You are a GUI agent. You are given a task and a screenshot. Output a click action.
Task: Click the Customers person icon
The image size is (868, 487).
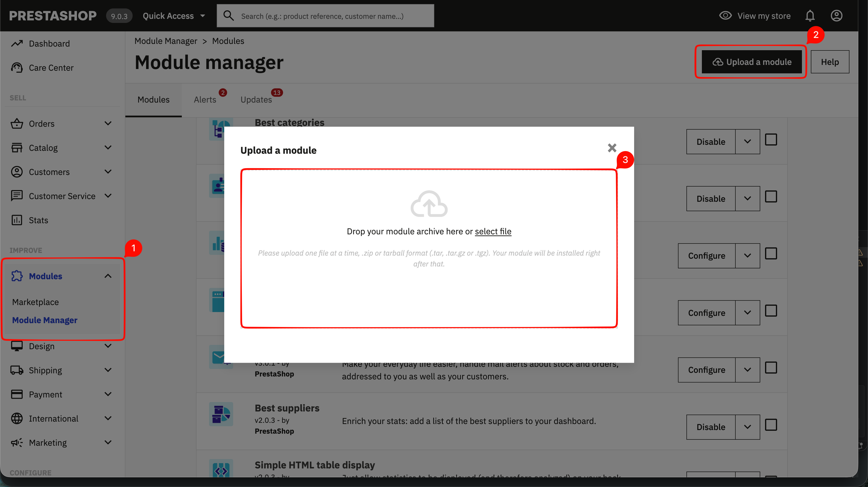pyautogui.click(x=17, y=172)
